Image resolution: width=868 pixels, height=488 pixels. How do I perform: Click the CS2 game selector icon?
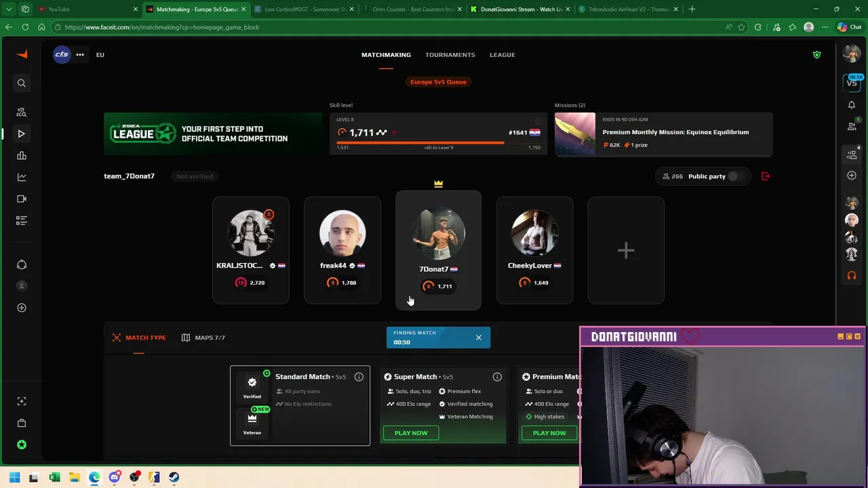[62, 54]
